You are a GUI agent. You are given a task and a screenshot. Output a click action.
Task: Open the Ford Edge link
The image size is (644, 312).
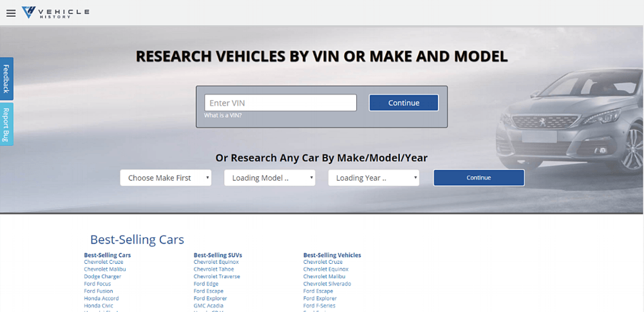pyautogui.click(x=206, y=284)
